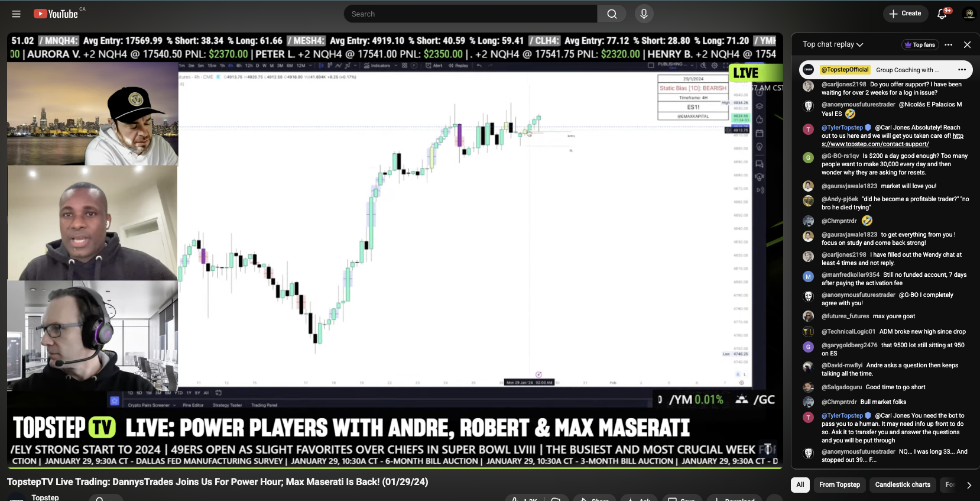Open the YouTube guide hamburger menu
Screen dimensions: 980x501
[x=16, y=14]
